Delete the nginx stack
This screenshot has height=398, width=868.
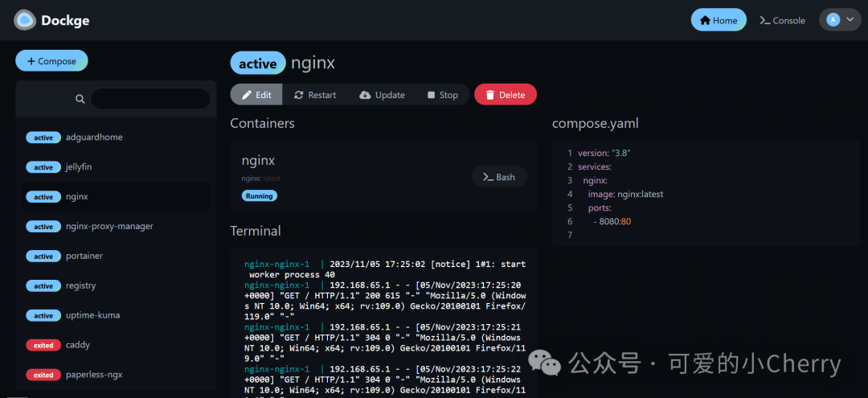pos(506,95)
